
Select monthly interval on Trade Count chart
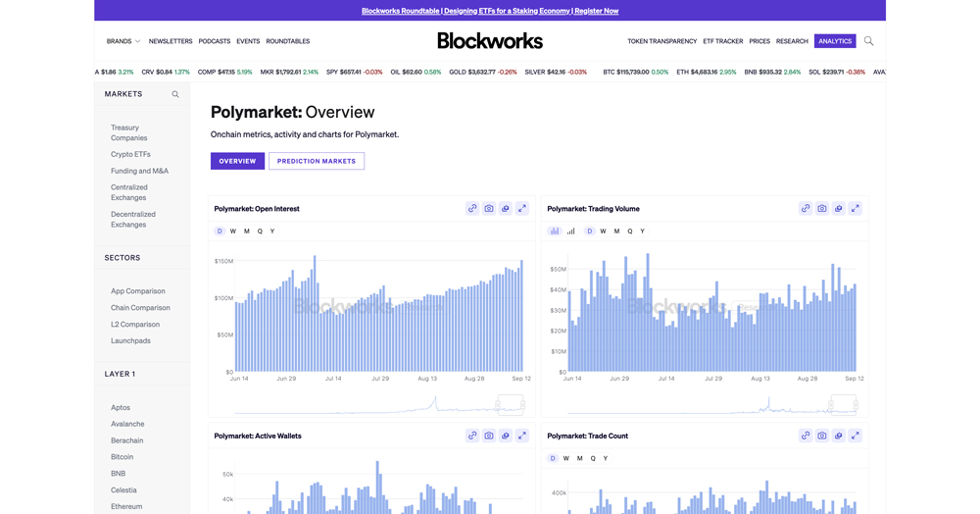point(579,458)
